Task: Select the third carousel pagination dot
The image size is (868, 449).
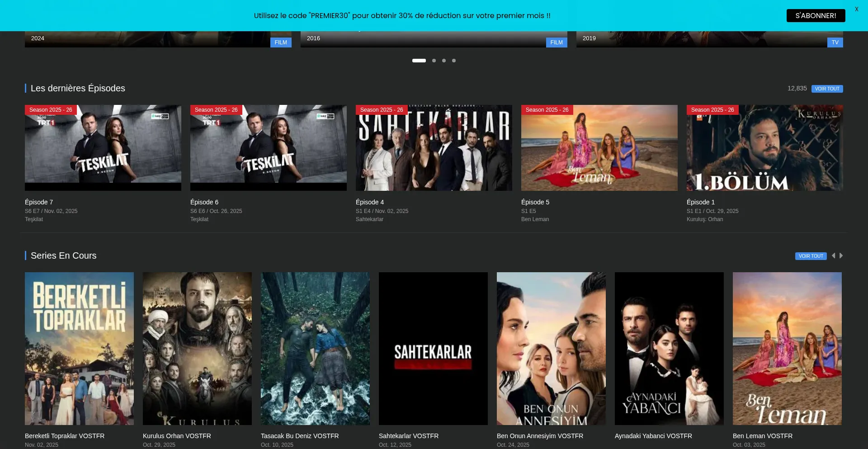Action: 444,61
